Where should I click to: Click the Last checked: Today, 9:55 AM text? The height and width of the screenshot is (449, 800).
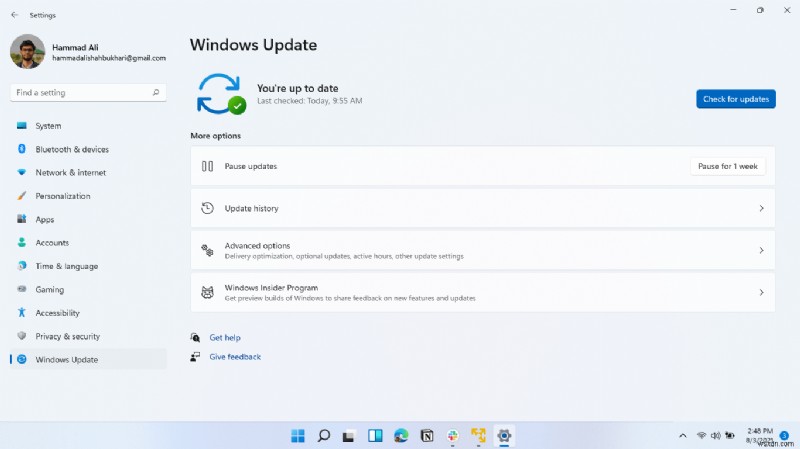coord(310,101)
